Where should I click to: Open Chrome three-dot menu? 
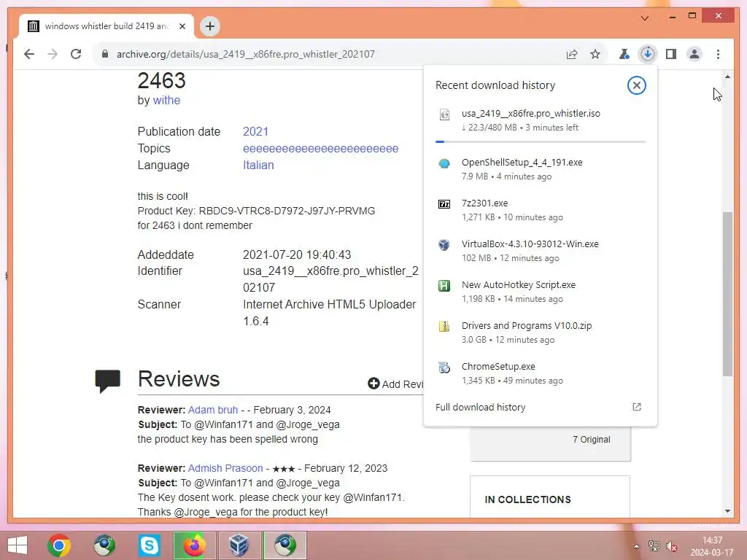(x=718, y=54)
